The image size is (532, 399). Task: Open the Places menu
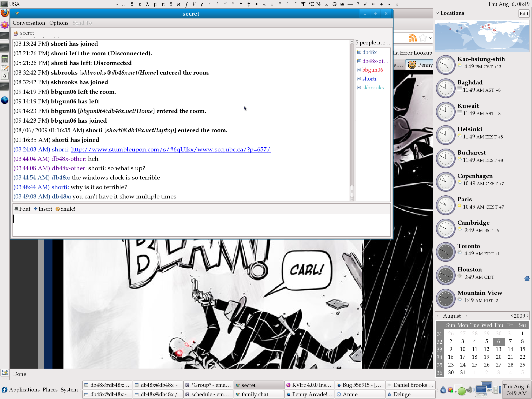tap(50, 390)
